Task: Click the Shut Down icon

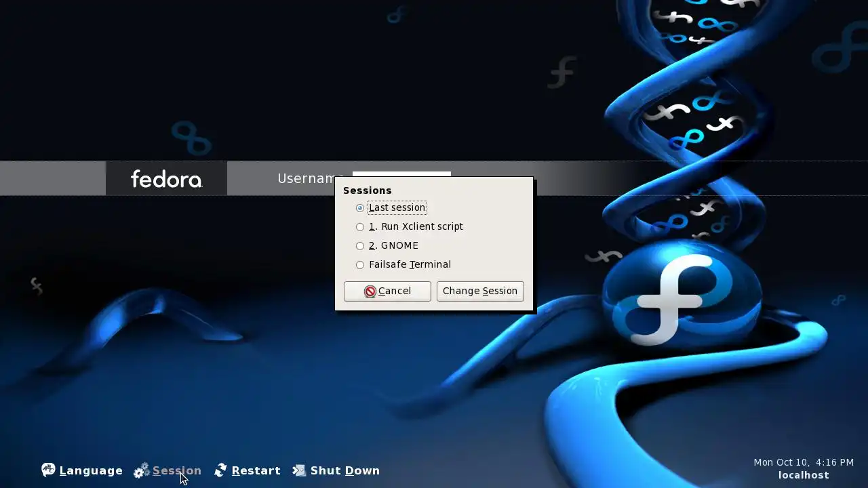Action: pos(299,470)
